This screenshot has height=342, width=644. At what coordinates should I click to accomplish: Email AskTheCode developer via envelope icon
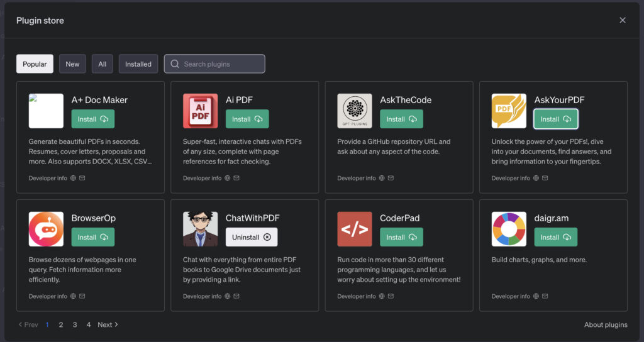[x=391, y=178]
